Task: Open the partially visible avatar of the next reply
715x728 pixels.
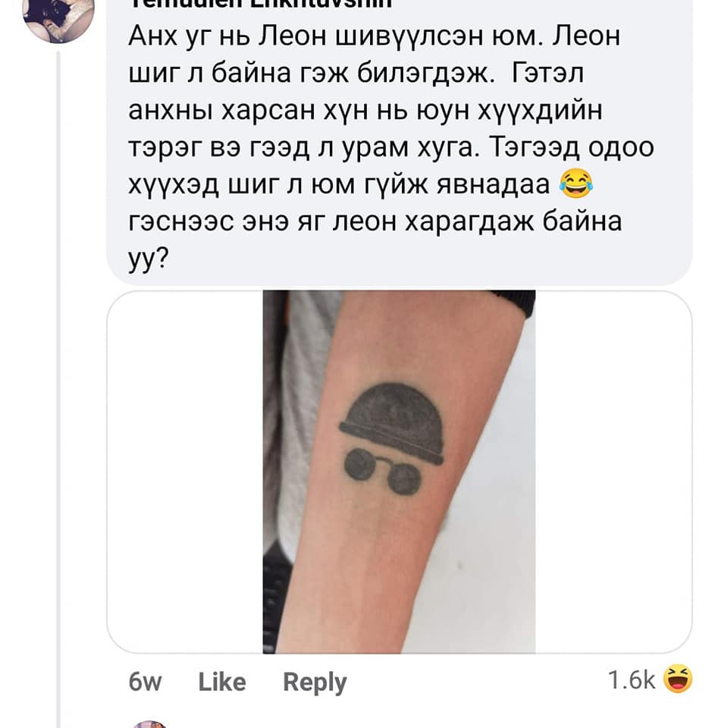Action: pyautogui.click(x=149, y=723)
